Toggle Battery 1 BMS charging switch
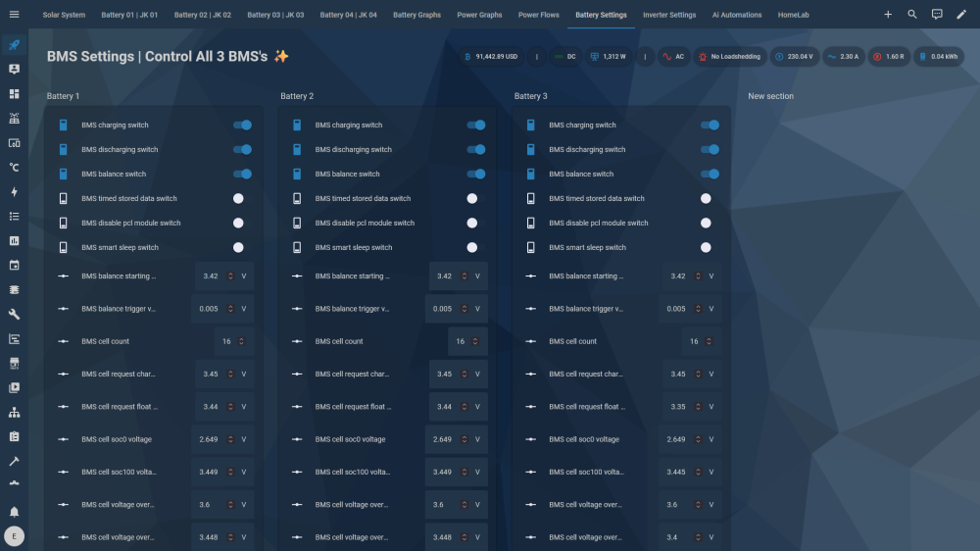The width and height of the screenshot is (980, 551). tap(242, 125)
